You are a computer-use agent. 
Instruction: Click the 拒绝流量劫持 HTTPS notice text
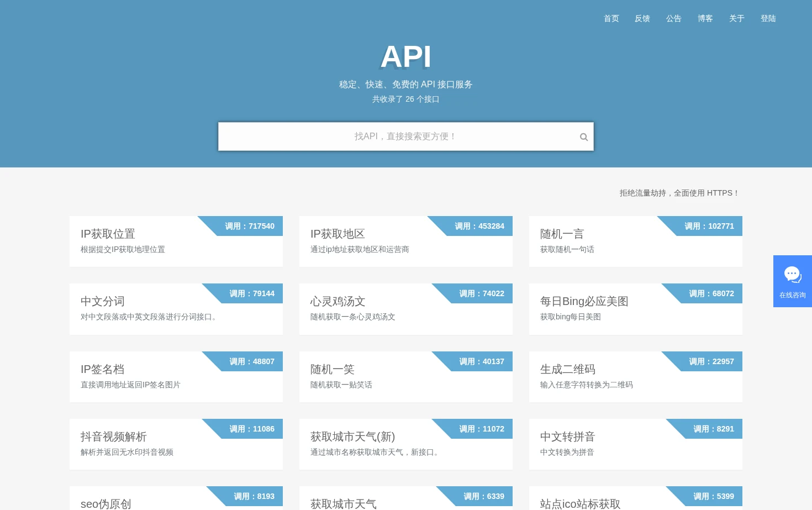click(679, 193)
